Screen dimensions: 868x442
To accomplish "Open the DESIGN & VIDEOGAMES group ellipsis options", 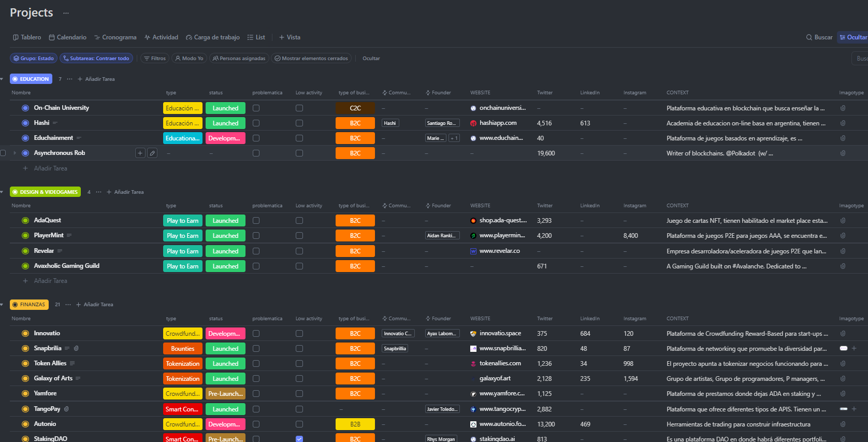I will (x=98, y=192).
